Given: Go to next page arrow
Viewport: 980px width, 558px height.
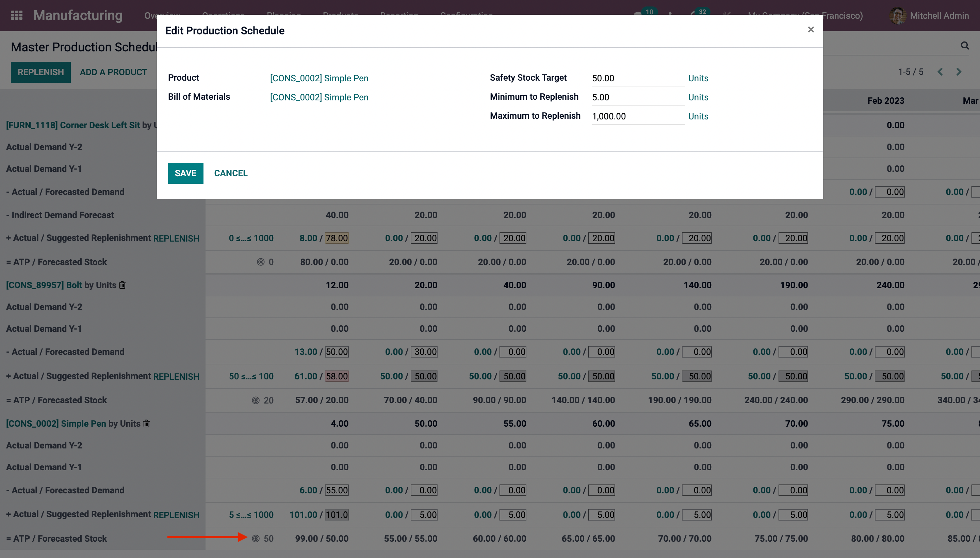Looking at the screenshot, I should (x=959, y=72).
